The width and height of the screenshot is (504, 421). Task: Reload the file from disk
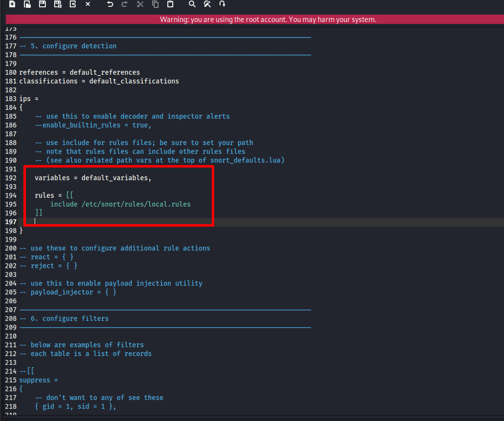click(x=73, y=4)
